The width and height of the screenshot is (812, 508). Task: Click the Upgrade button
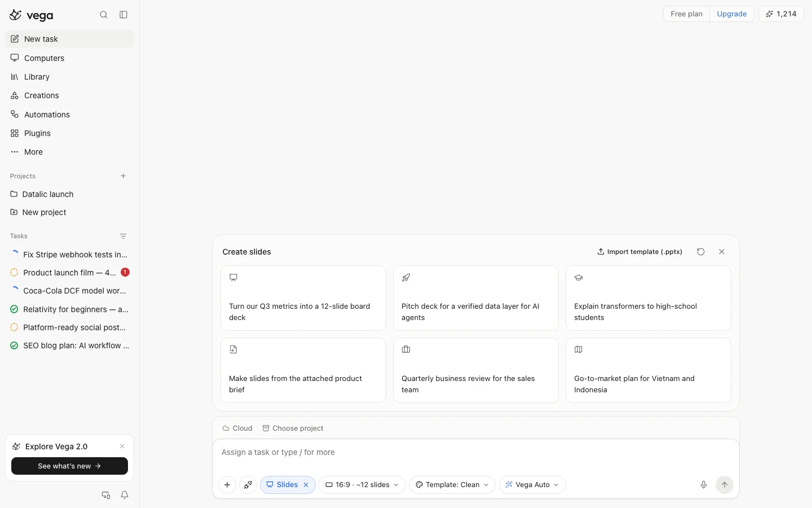click(x=732, y=14)
